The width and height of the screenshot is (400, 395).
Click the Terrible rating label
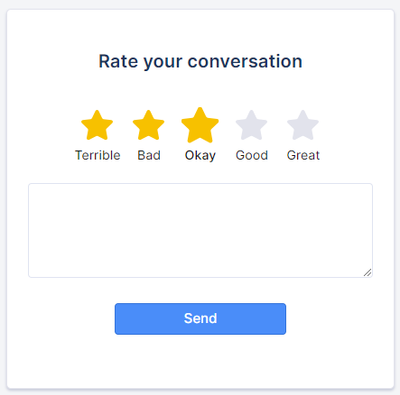pyautogui.click(x=97, y=155)
